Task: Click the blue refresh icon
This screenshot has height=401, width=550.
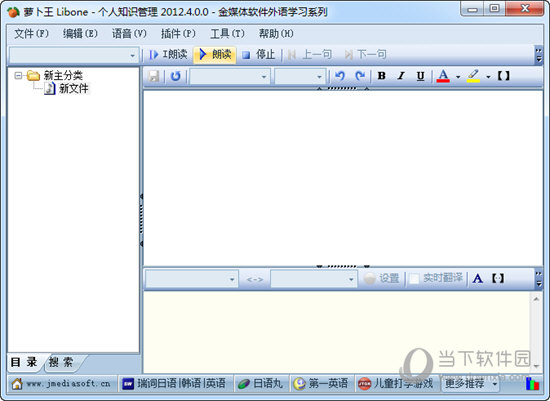Action: pyautogui.click(x=175, y=76)
